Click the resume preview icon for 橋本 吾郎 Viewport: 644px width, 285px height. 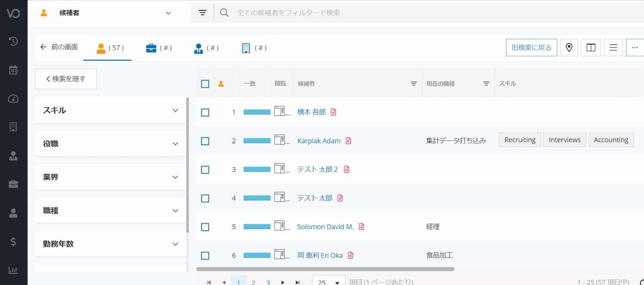click(280, 112)
